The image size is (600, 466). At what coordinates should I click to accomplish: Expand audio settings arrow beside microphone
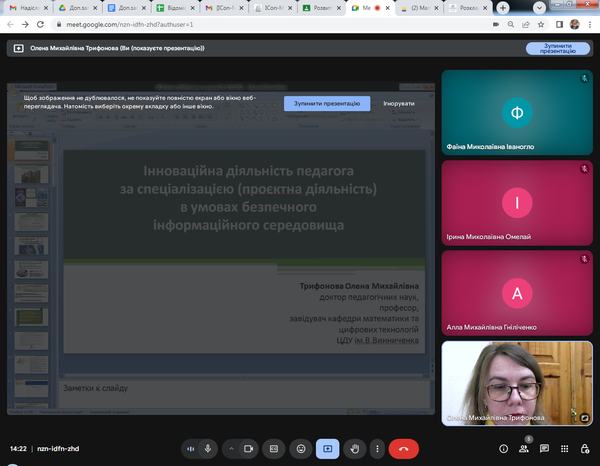[x=190, y=449]
